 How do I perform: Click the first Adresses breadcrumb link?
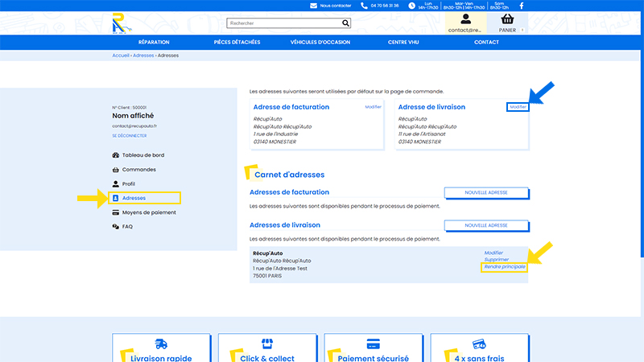coord(143,56)
